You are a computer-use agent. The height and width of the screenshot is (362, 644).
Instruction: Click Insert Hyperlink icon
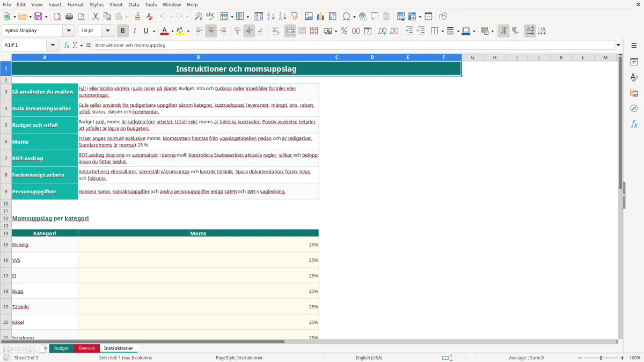tap(363, 17)
